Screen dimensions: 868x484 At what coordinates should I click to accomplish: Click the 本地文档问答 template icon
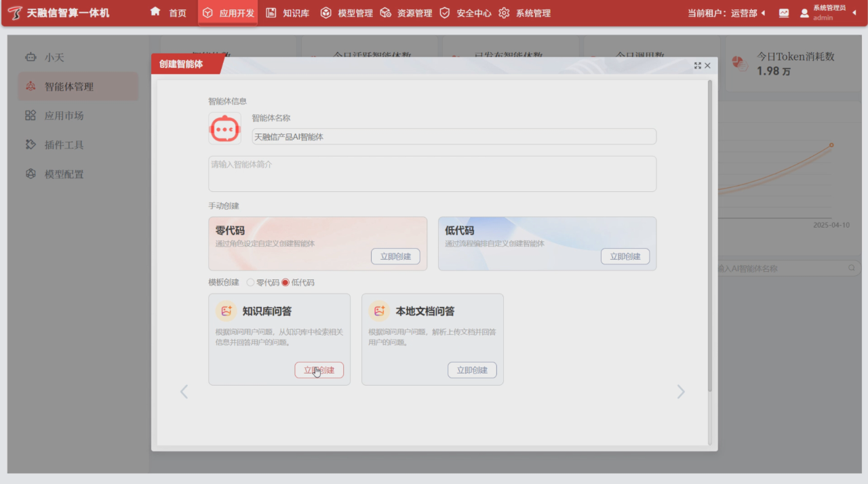379,311
